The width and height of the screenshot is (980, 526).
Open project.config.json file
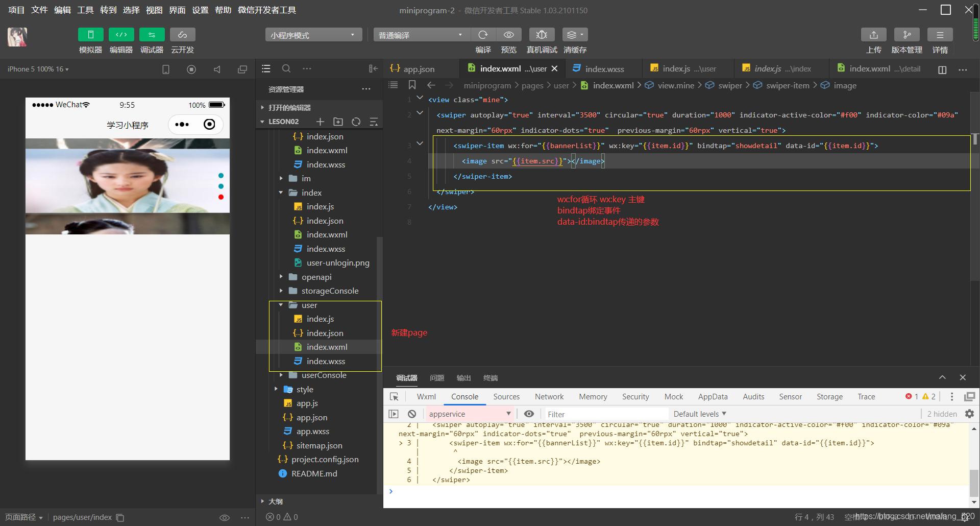(325, 459)
